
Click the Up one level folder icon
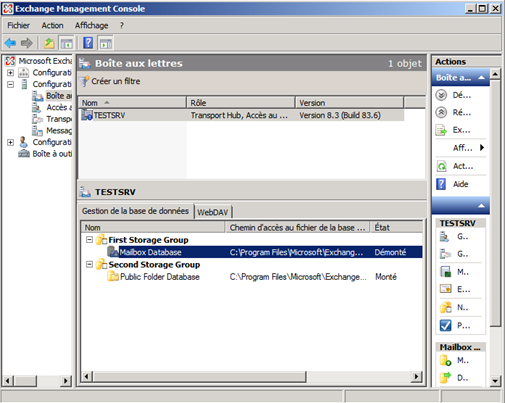coord(49,43)
